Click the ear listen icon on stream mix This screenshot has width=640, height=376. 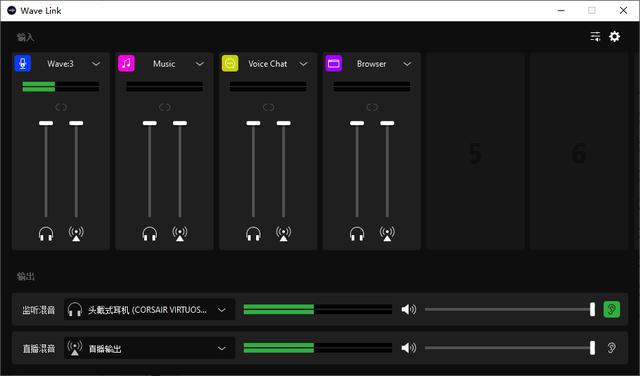[611, 348]
